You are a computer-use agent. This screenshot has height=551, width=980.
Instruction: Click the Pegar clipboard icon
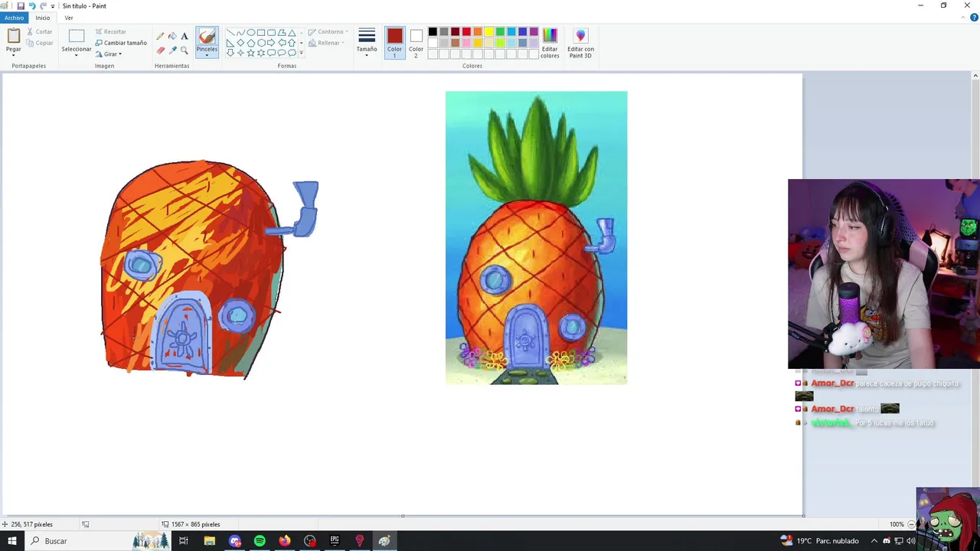point(13,37)
